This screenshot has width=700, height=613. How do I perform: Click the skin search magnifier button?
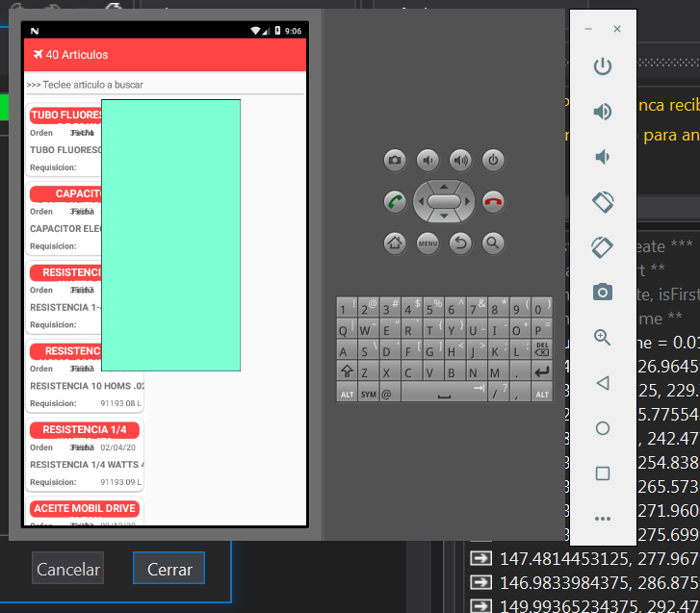(493, 243)
